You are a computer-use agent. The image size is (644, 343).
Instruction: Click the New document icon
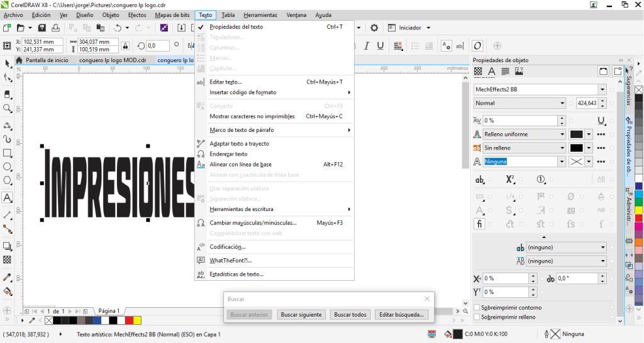click(6, 28)
